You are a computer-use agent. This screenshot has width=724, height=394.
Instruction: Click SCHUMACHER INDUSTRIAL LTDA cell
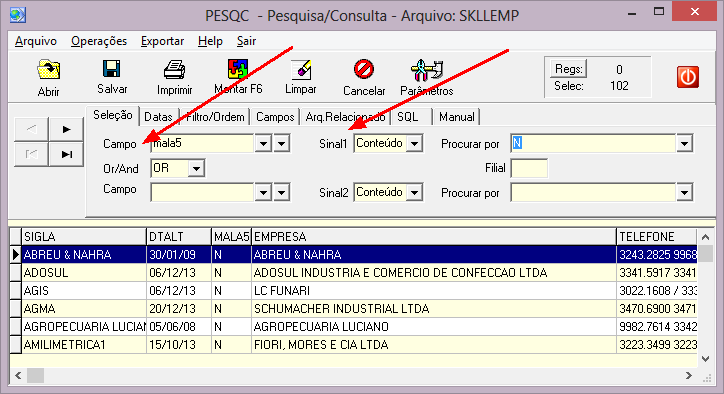pyautogui.click(x=434, y=309)
